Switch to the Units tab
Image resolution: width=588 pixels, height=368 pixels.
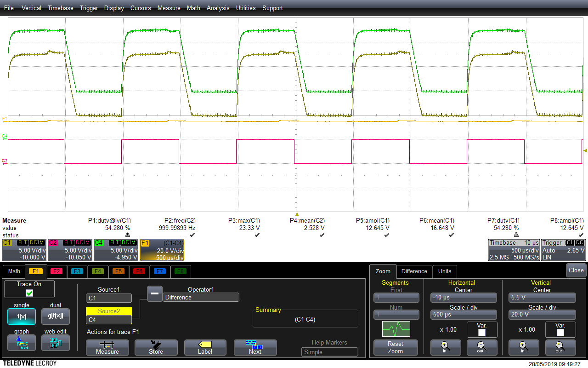pyautogui.click(x=445, y=271)
